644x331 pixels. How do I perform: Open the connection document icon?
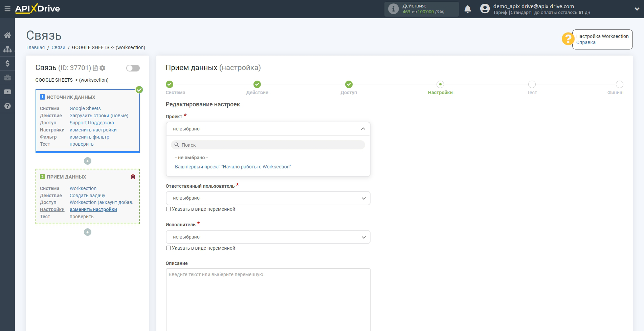95,68
